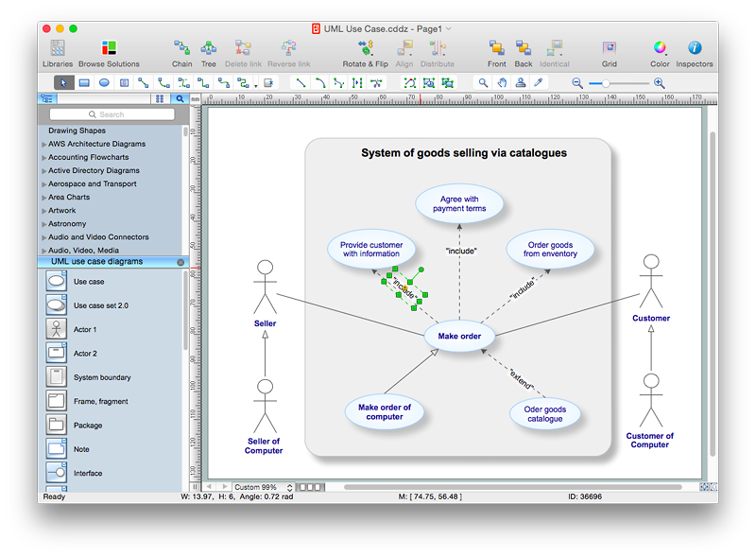This screenshot has height=557, width=756.
Task: Open the Rotate & Flip options
Action: pos(365,52)
